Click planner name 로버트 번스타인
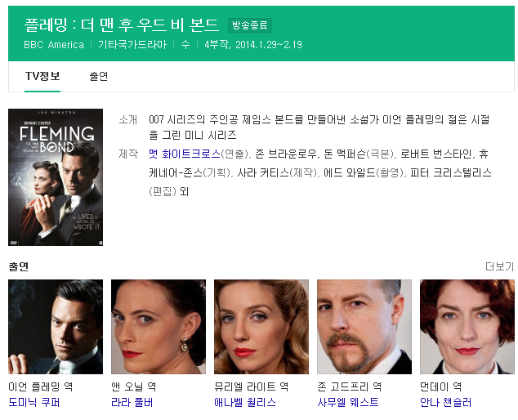Viewport: 518px width, 420px height. [436, 154]
